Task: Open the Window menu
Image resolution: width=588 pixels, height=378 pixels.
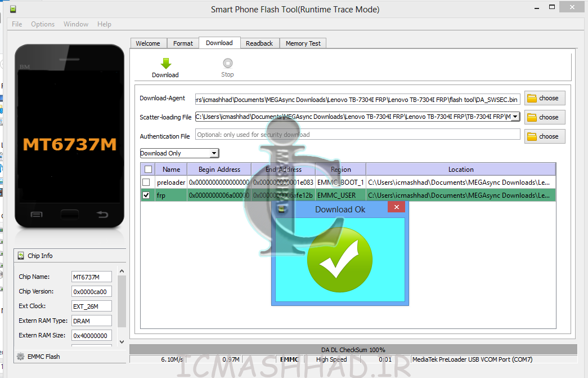Action: coord(76,24)
